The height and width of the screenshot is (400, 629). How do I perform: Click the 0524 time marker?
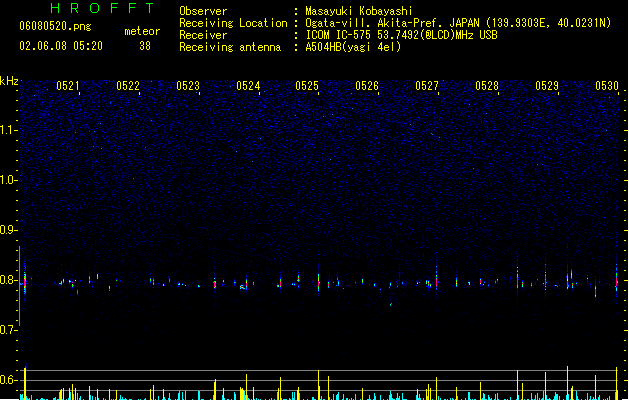click(248, 86)
